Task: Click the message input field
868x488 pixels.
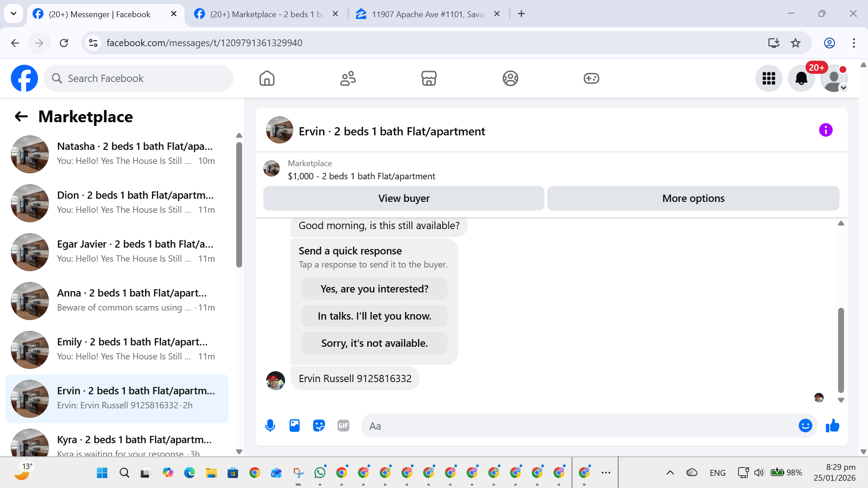Action: [579, 426]
